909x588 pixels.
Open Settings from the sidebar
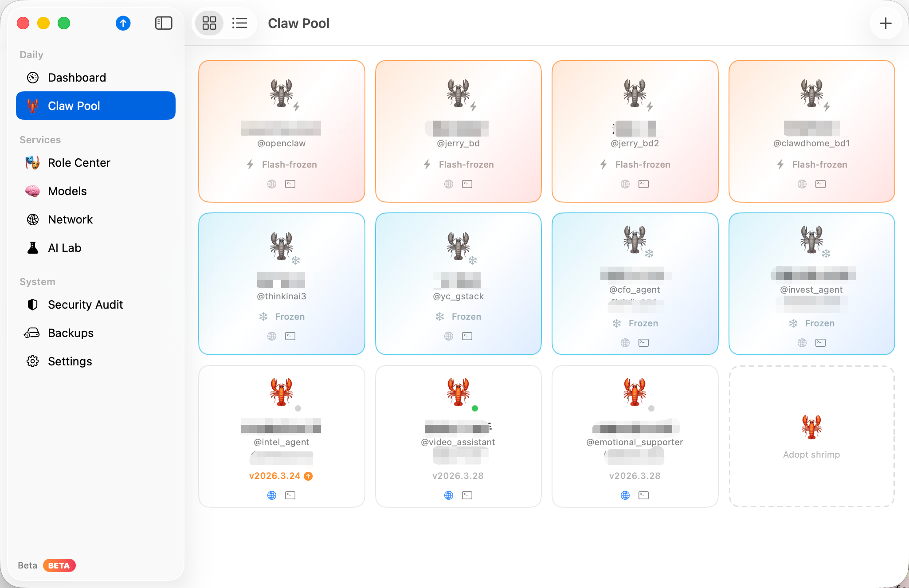[70, 361]
